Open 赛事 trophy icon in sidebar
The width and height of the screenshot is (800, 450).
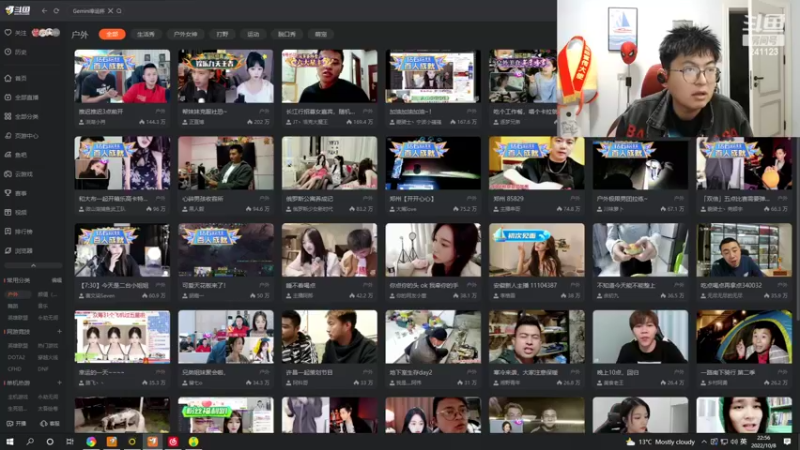point(8,193)
